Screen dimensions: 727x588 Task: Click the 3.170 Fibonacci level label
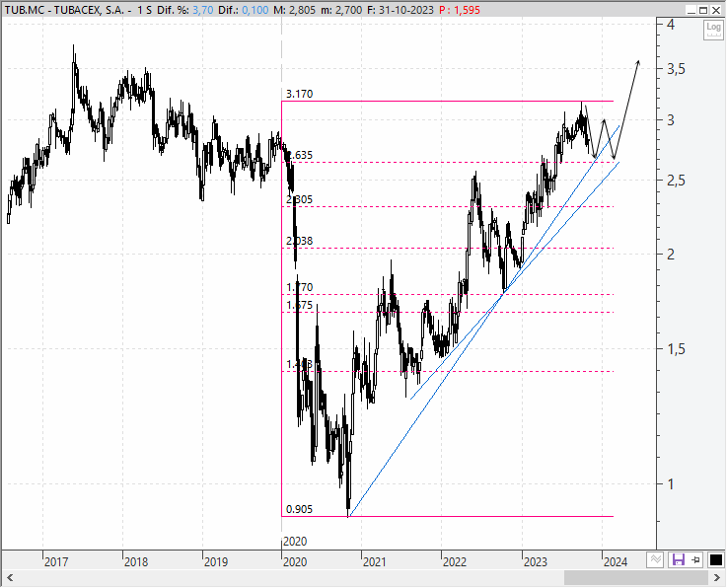[x=300, y=94]
